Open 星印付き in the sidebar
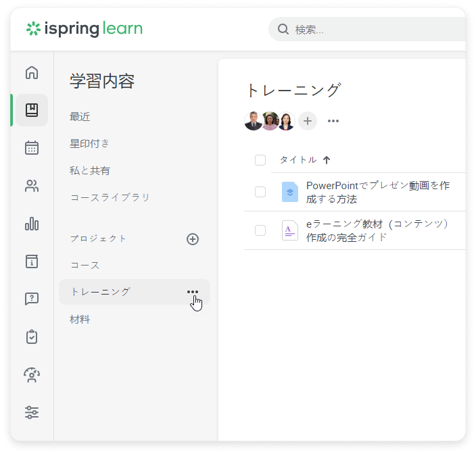This screenshot has height=454, width=476. pyautogui.click(x=89, y=143)
